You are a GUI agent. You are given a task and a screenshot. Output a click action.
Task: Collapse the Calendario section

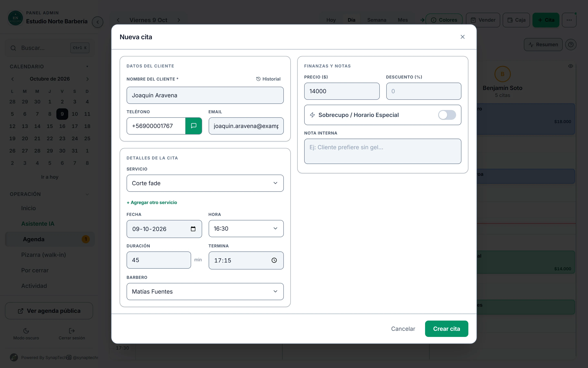(87, 66)
